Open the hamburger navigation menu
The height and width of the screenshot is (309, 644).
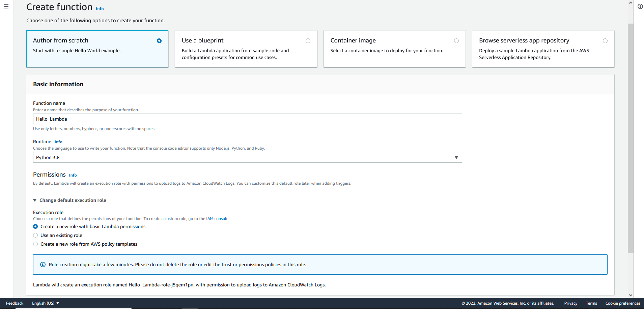coord(6,6)
